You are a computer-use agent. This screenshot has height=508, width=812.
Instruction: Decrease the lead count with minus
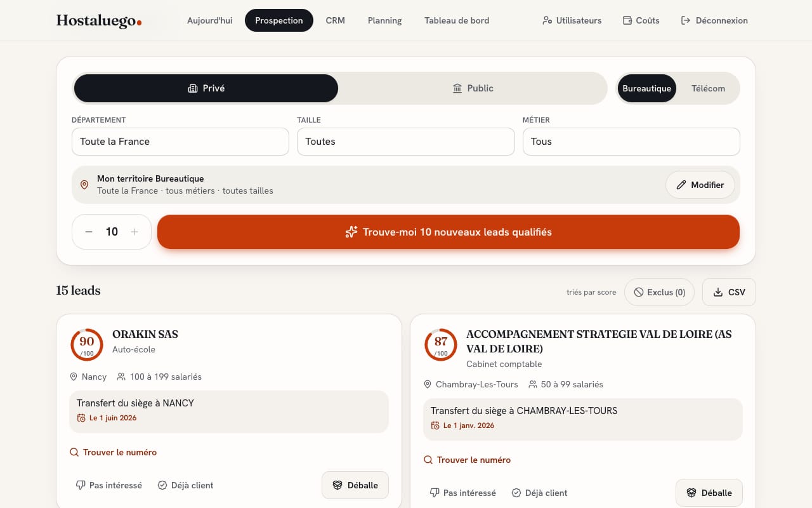point(89,232)
